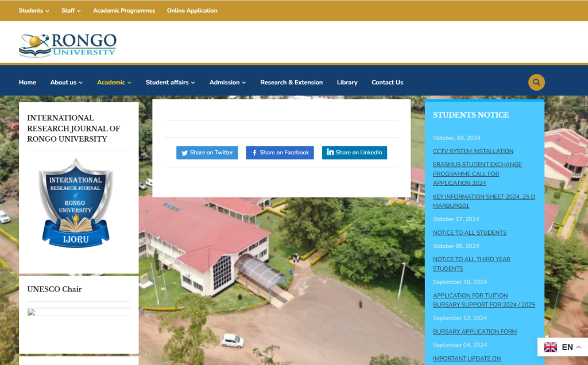Share the page on Facebook
Image resolution: width=588 pixels, height=365 pixels.
(x=280, y=153)
